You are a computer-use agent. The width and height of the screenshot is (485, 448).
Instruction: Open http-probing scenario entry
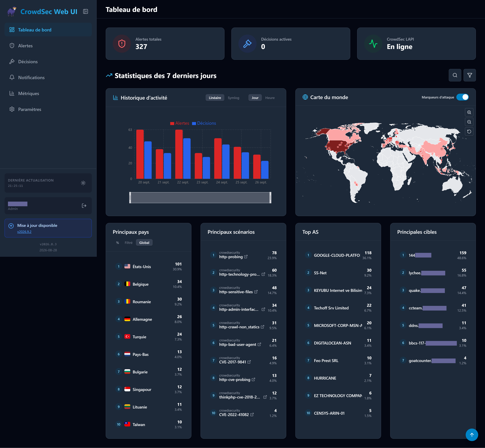[243, 255]
